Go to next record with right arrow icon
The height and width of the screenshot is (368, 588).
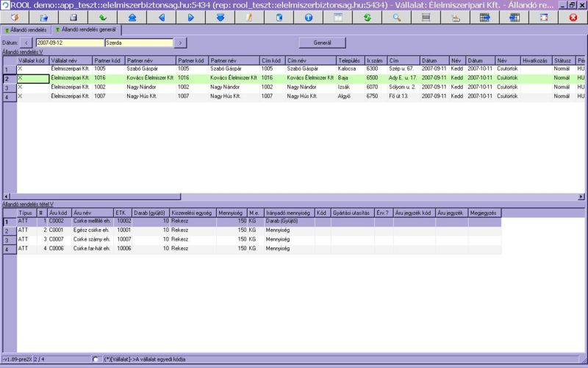pos(190,17)
